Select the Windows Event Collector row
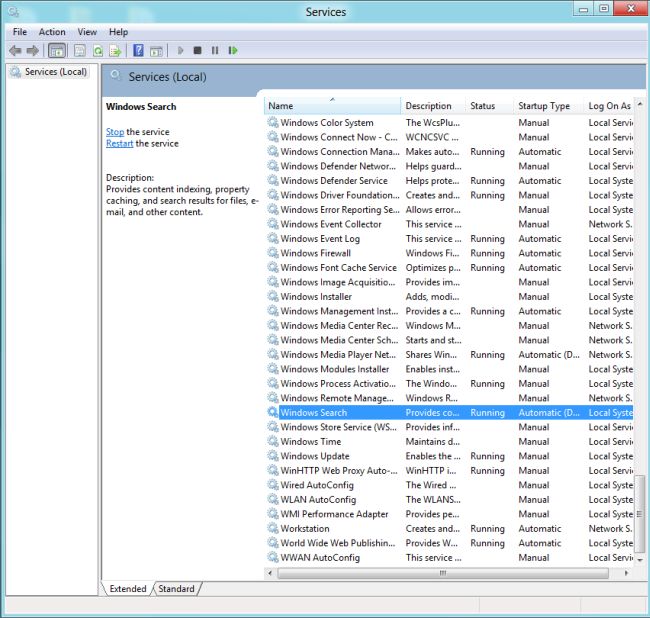This screenshot has width=650, height=618. pos(450,224)
